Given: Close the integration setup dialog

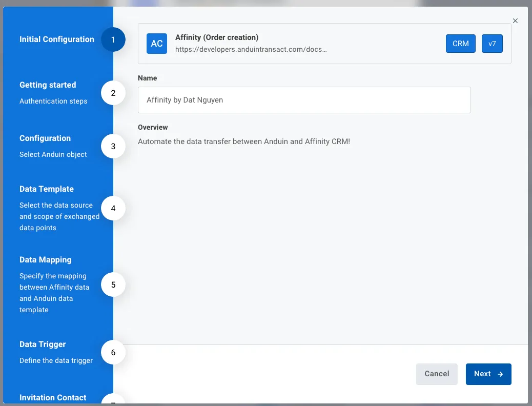Looking at the screenshot, I should (515, 21).
